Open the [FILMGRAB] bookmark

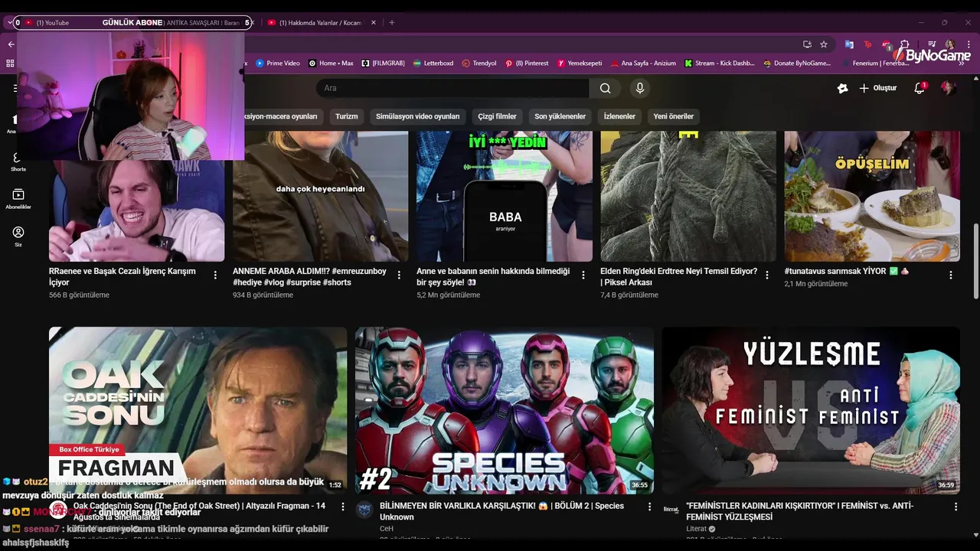click(383, 64)
